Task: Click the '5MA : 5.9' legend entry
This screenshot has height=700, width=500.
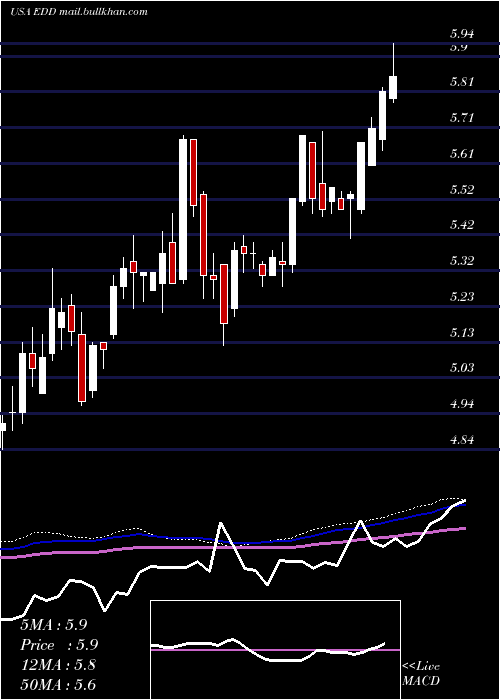Action: [x=54, y=625]
